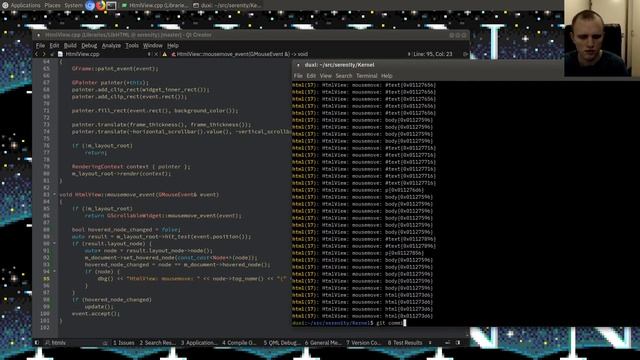The width and height of the screenshot is (640, 360).
Task: Click the locator search field in status bar
Action: [x=76, y=343]
